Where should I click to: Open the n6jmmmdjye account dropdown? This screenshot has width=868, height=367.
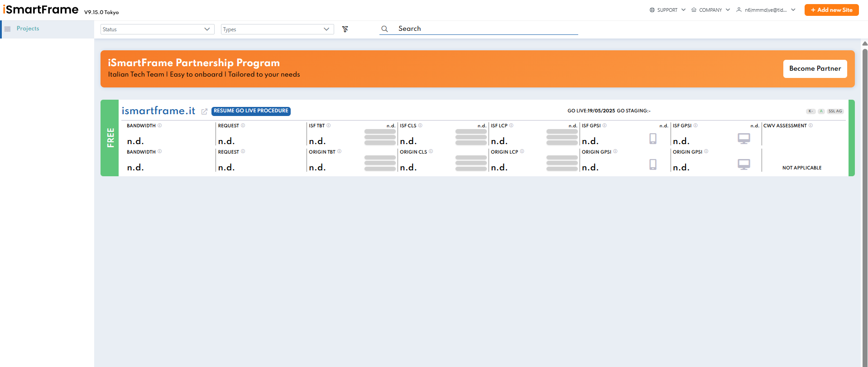[x=766, y=10]
